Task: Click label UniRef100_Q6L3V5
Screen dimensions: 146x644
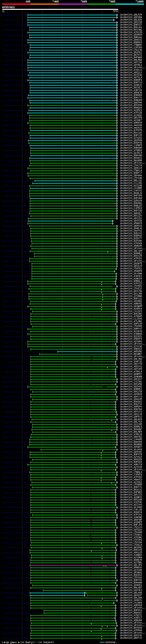Action: (131, 251)
